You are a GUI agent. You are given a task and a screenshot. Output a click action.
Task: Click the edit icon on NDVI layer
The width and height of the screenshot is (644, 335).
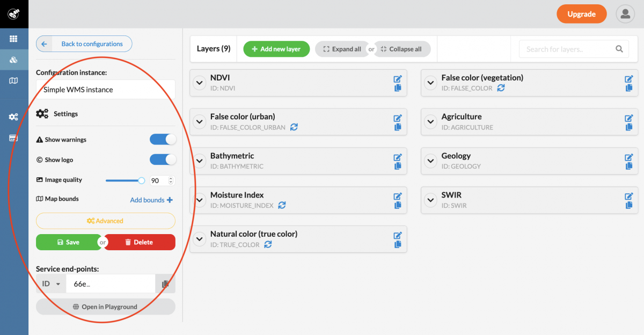point(398,79)
